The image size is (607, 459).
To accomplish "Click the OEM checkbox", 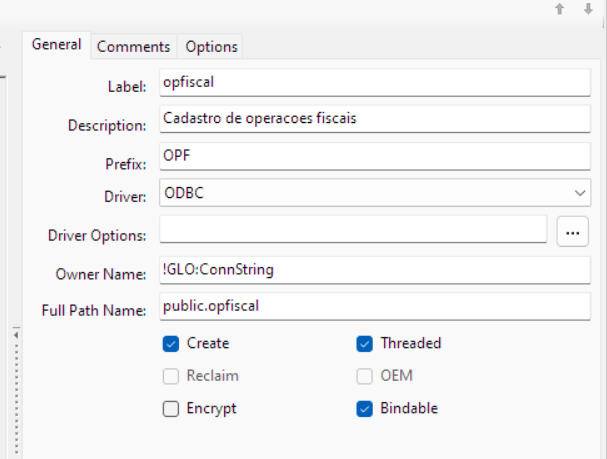I will tap(365, 376).
